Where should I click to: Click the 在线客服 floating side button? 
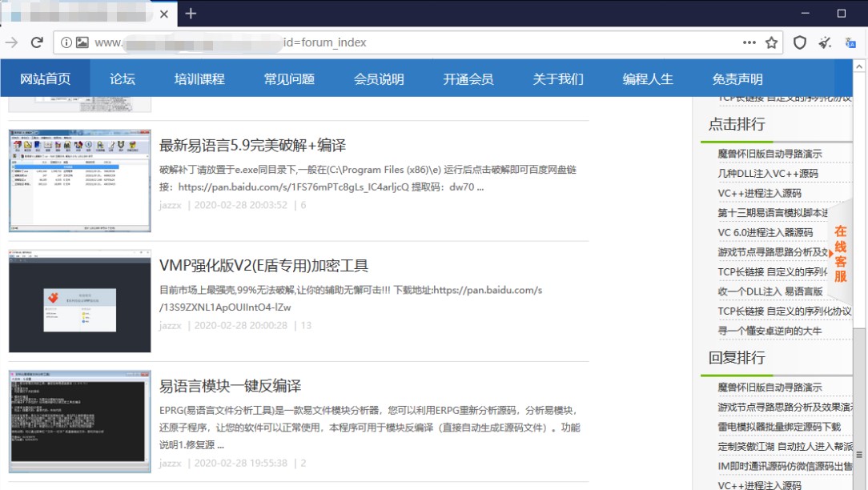pyautogui.click(x=840, y=253)
